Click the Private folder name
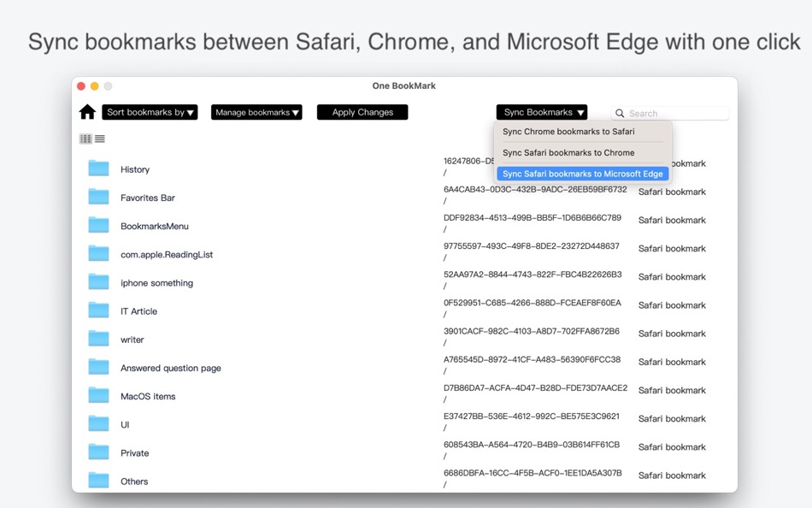This screenshot has width=812, height=508. (x=135, y=453)
